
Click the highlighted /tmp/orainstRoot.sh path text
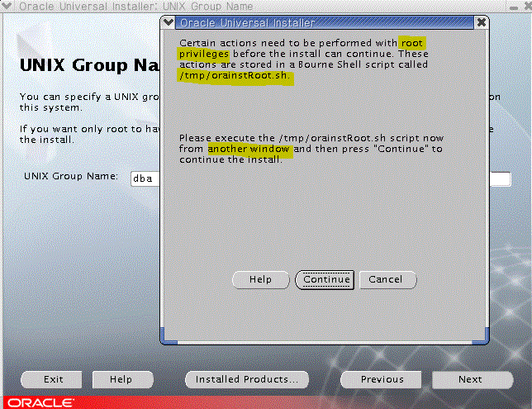click(x=235, y=75)
